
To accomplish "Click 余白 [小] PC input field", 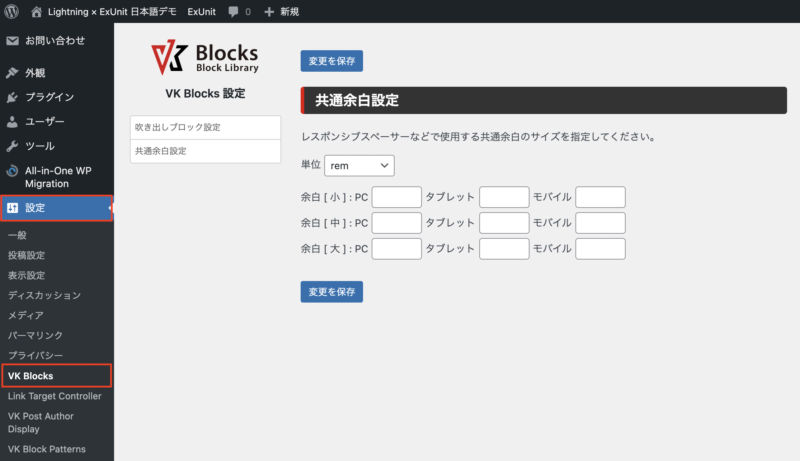I will click(x=396, y=197).
